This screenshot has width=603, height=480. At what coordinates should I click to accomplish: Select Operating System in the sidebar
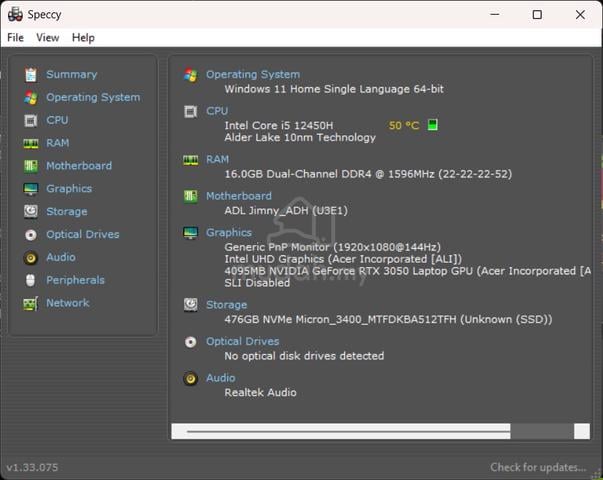[x=93, y=97]
